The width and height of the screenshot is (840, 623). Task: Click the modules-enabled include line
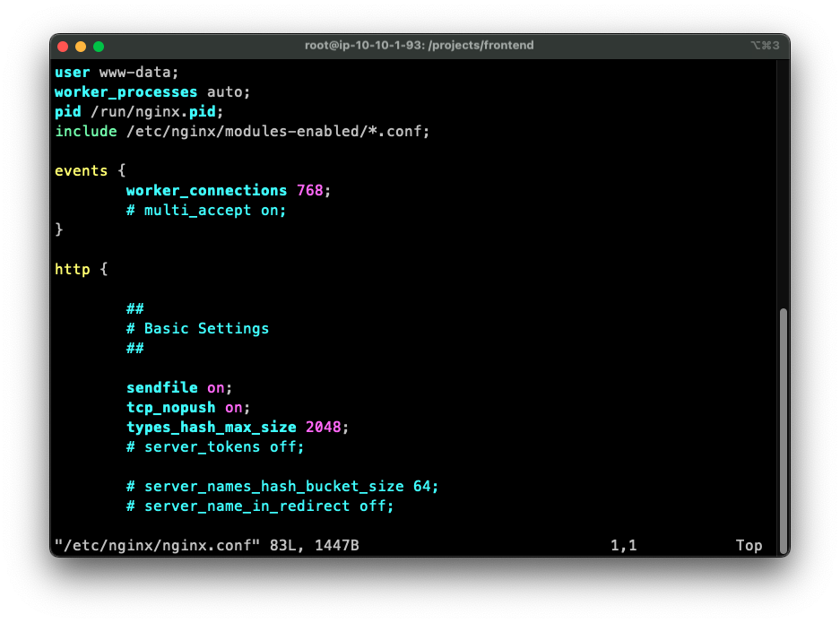point(241,131)
